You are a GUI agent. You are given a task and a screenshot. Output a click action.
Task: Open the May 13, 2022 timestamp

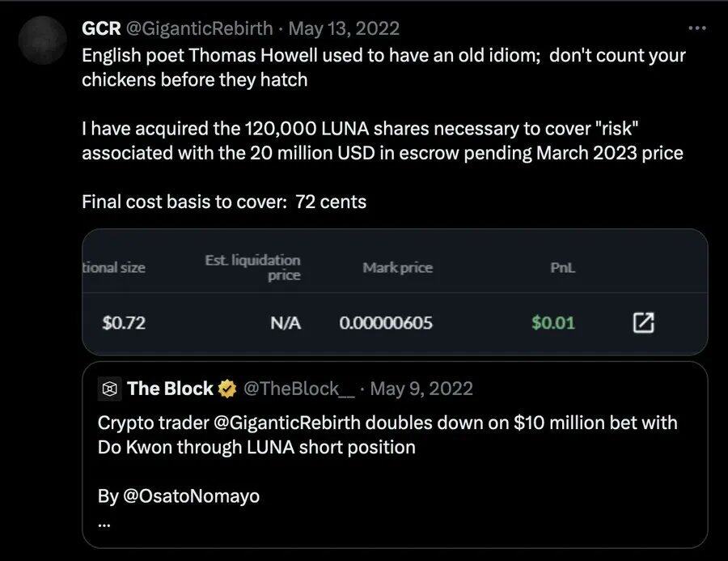[x=344, y=28]
